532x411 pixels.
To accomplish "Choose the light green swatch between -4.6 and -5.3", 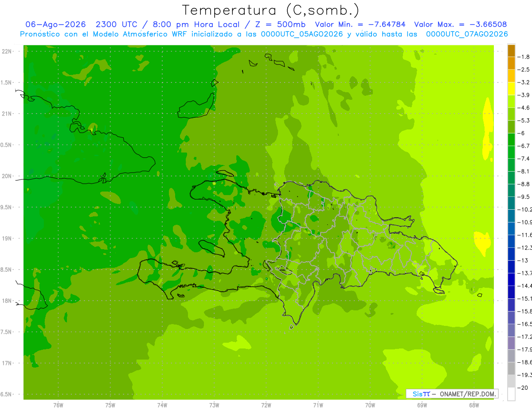I will 511,114.
